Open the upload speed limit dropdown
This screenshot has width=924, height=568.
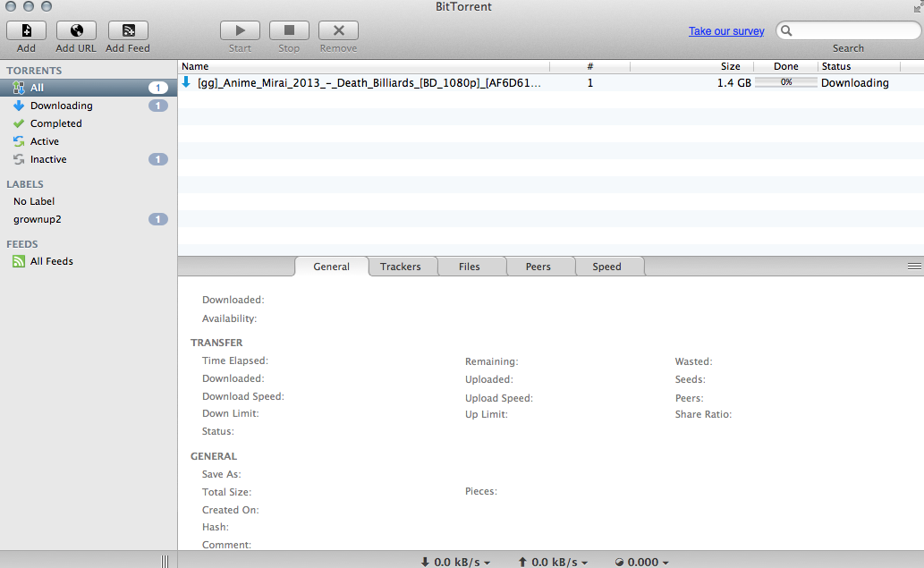tap(553, 562)
